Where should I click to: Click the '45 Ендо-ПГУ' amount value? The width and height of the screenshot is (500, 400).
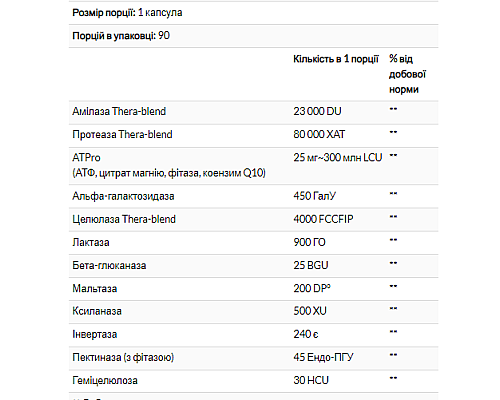(x=323, y=357)
